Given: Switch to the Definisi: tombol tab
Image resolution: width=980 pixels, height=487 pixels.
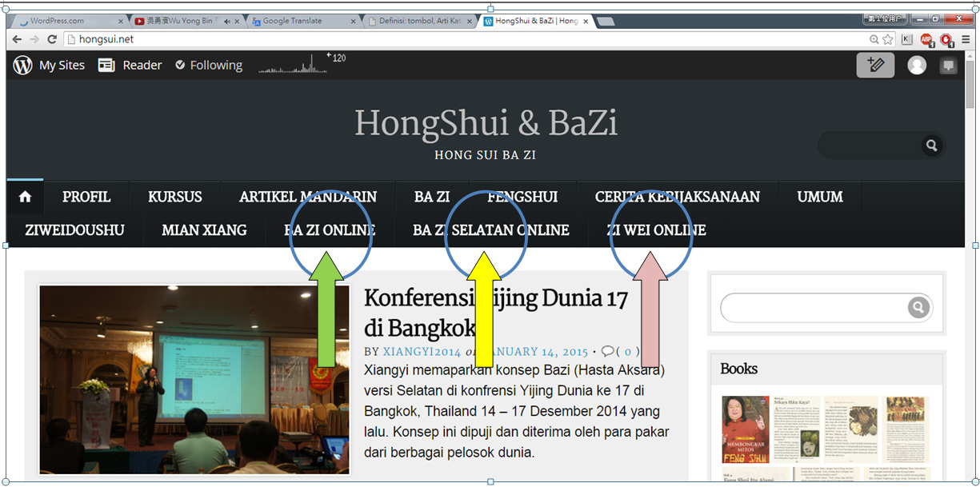Looking at the screenshot, I should pos(418,21).
